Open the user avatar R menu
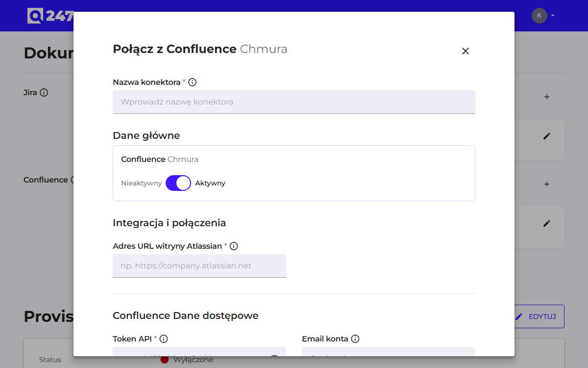The image size is (588, 368). click(x=539, y=16)
